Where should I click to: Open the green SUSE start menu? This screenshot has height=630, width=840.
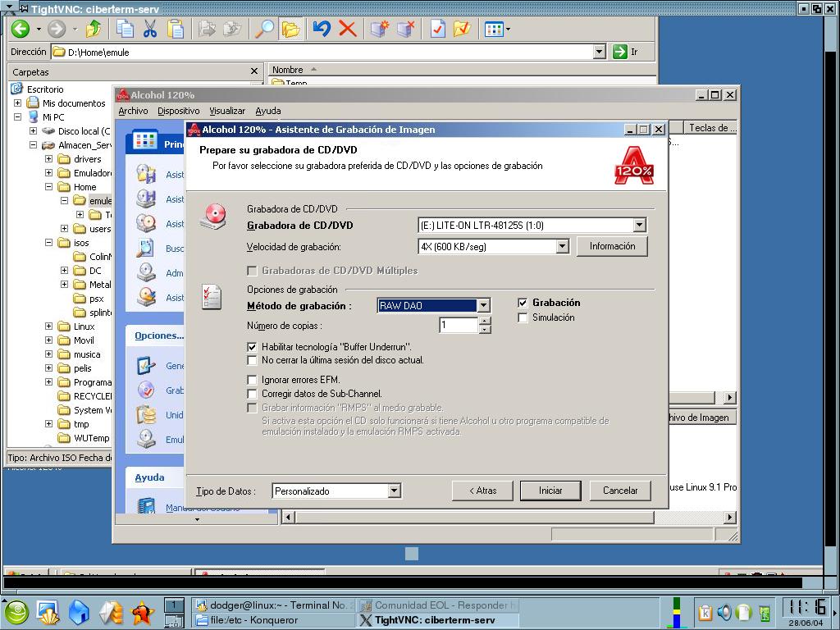tap(16, 612)
